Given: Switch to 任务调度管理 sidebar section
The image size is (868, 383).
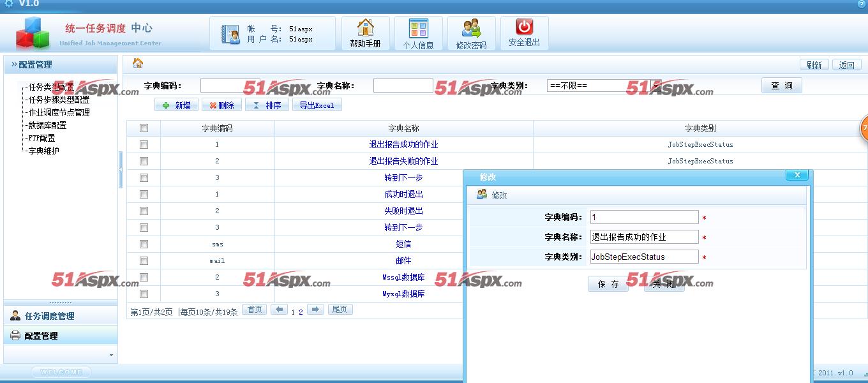Looking at the screenshot, I should (x=61, y=316).
